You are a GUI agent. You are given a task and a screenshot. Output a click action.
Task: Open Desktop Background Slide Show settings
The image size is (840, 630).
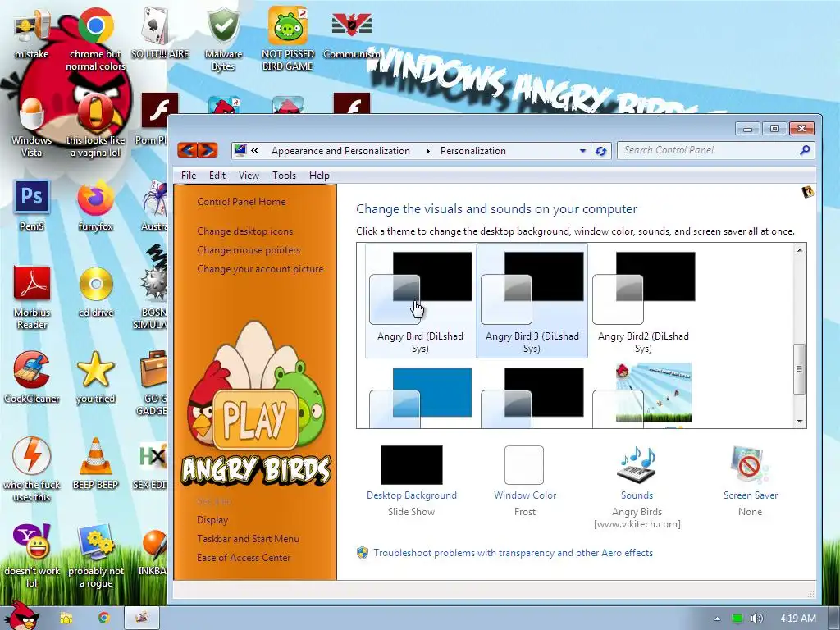[412, 481]
